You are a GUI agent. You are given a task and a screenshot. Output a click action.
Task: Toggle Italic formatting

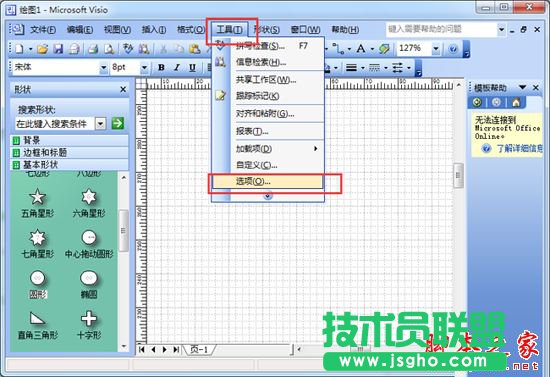coord(177,67)
